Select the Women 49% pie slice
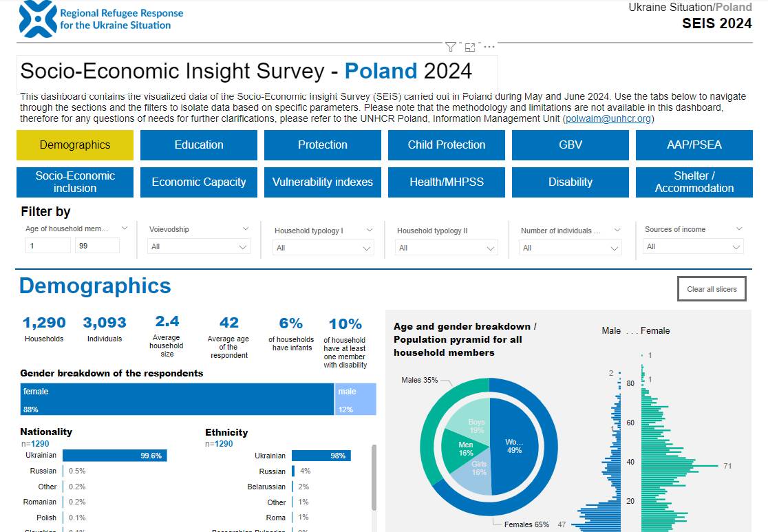 pyautogui.click(x=513, y=446)
